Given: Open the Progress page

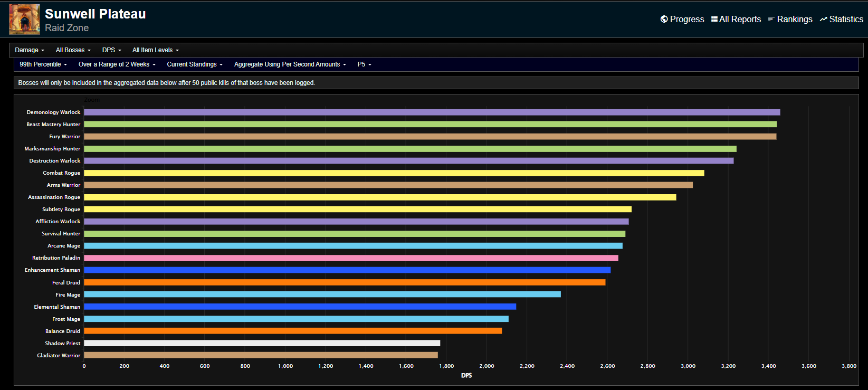Looking at the screenshot, I should tap(682, 19).
